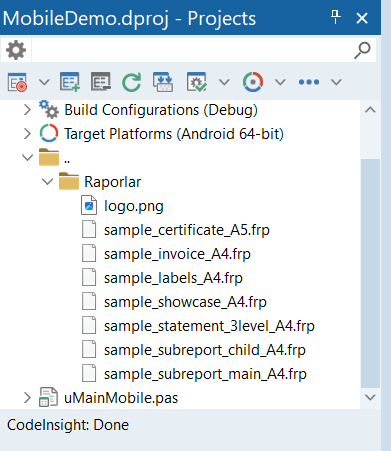Click file icon of sample_certificate_A5.frp
The image size is (391, 451).
click(89, 229)
